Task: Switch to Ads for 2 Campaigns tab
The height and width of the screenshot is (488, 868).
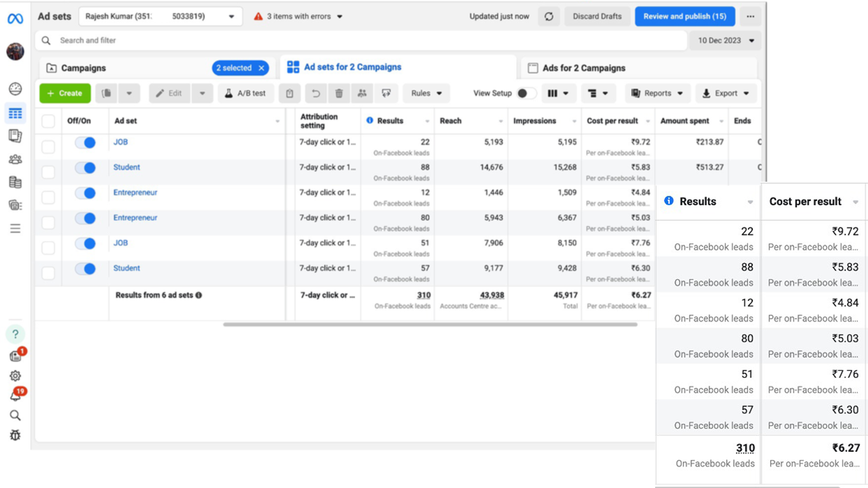Action: pyautogui.click(x=583, y=68)
